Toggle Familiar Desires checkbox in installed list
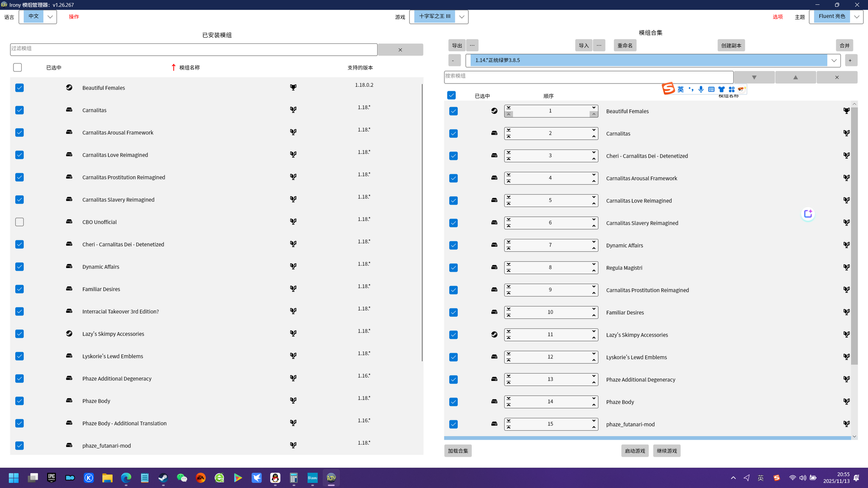 tap(19, 289)
